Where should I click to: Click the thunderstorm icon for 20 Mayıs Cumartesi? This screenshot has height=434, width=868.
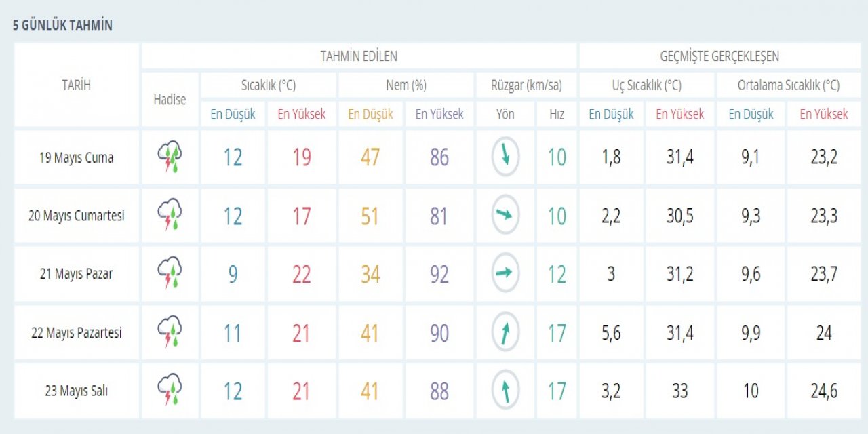tap(170, 216)
